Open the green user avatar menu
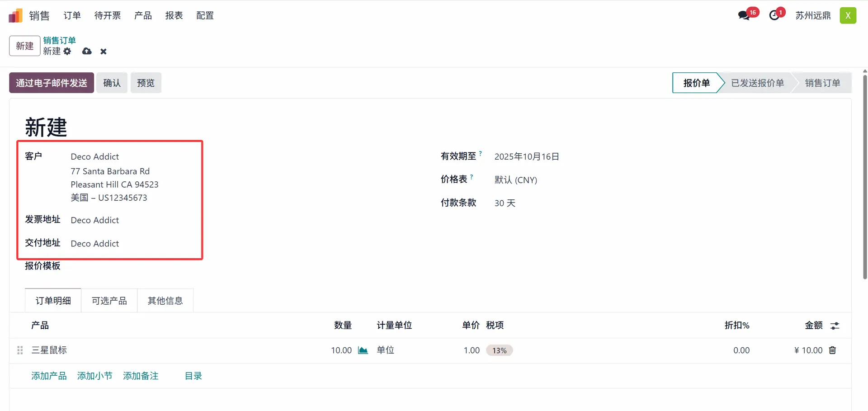Viewport: 868px width, 411px height. (x=848, y=15)
